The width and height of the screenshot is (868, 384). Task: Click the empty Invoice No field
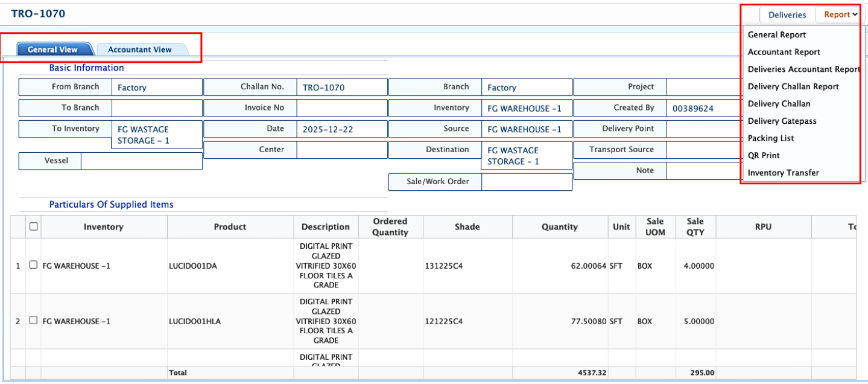coord(341,108)
